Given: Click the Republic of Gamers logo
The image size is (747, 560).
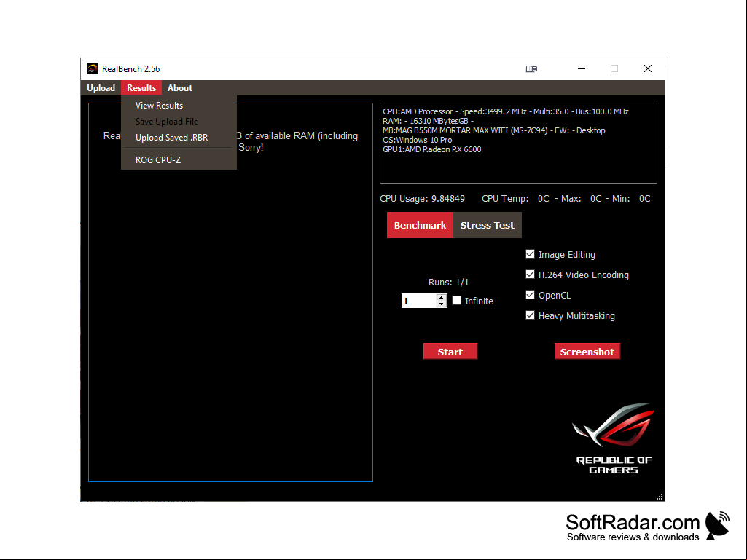Looking at the screenshot, I should point(614,438).
